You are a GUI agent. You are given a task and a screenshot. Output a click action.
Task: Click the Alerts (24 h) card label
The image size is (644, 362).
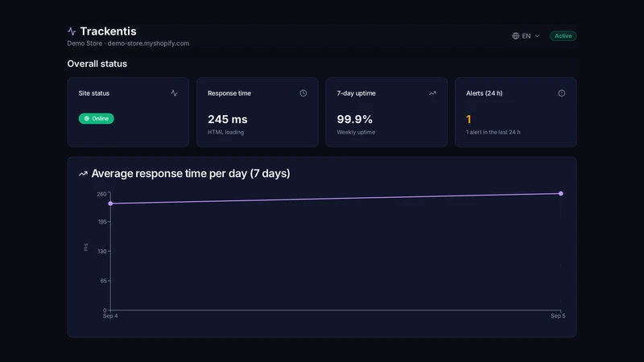click(485, 93)
